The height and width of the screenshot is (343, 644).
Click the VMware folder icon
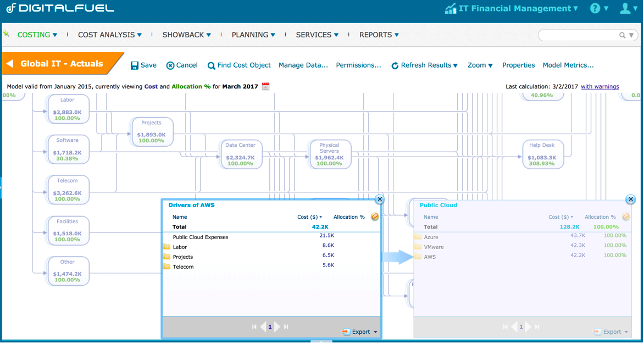pos(418,246)
